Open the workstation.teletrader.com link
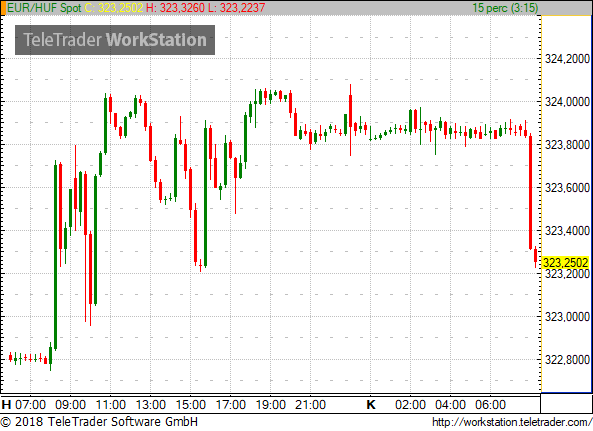Screen dimensions: 593x431 click(x=512, y=422)
